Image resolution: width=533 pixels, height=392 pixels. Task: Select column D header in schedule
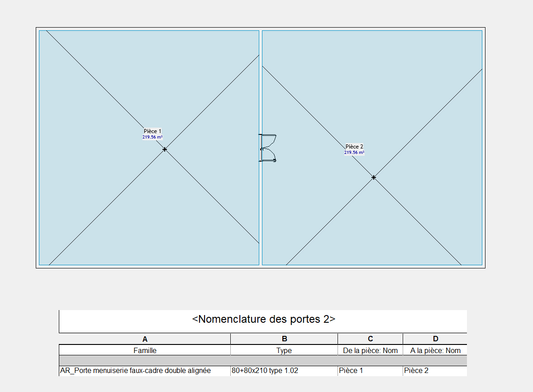pos(435,339)
